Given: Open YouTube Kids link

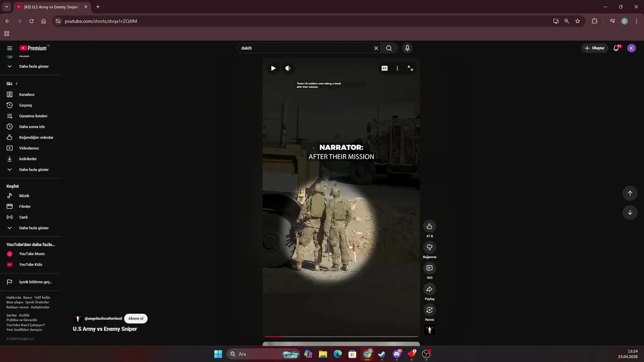Looking at the screenshot, I should [x=31, y=264].
